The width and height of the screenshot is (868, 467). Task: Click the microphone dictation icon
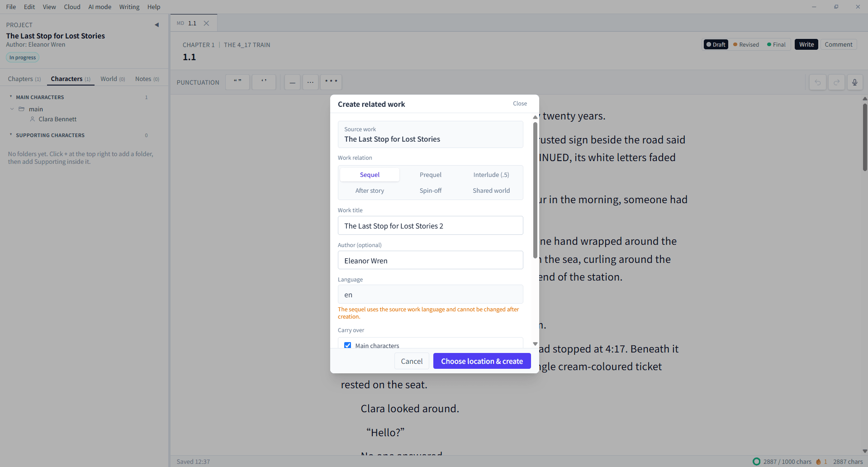tap(854, 82)
